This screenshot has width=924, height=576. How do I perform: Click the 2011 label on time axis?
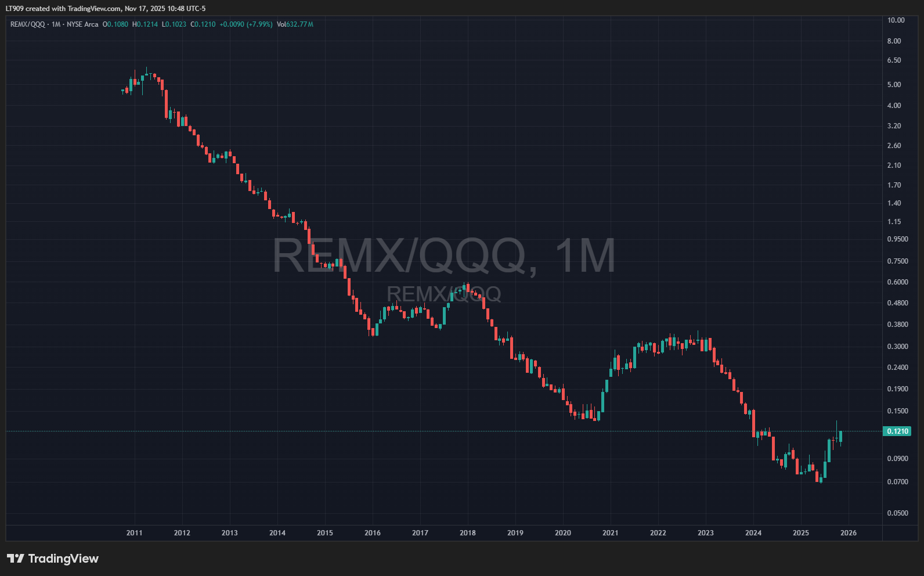(135, 533)
